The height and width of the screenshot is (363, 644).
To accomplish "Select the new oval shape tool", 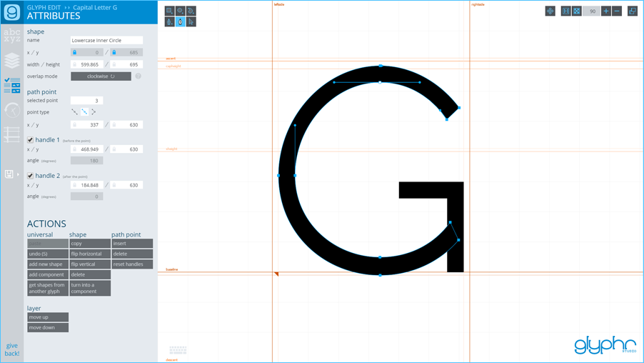I will coord(181,11).
